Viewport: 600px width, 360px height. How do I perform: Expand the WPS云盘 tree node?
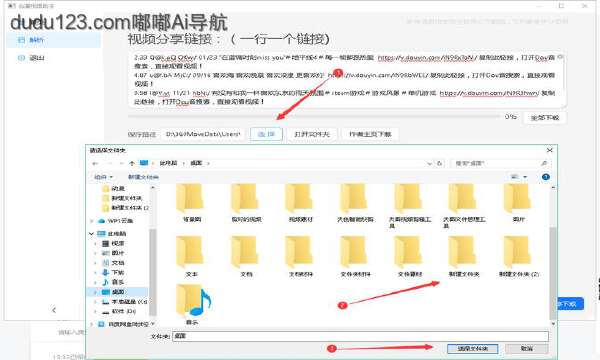(91, 221)
